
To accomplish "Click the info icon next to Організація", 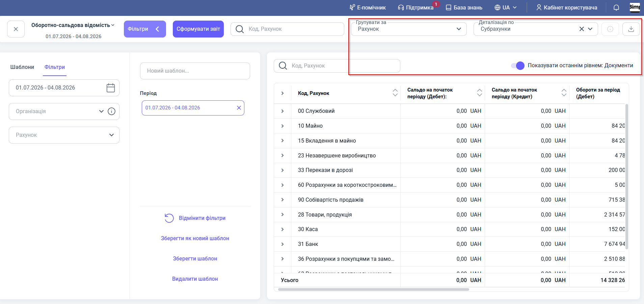I will click(112, 111).
